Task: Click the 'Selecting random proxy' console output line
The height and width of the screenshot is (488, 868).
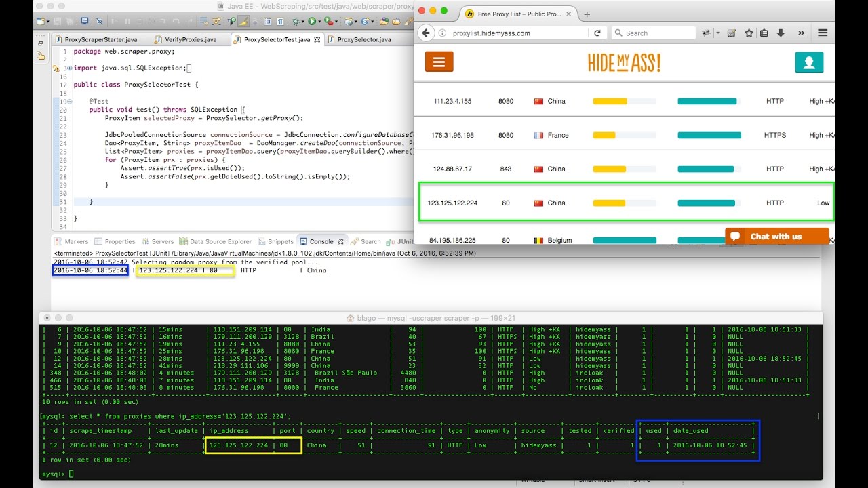Action: [x=185, y=262]
